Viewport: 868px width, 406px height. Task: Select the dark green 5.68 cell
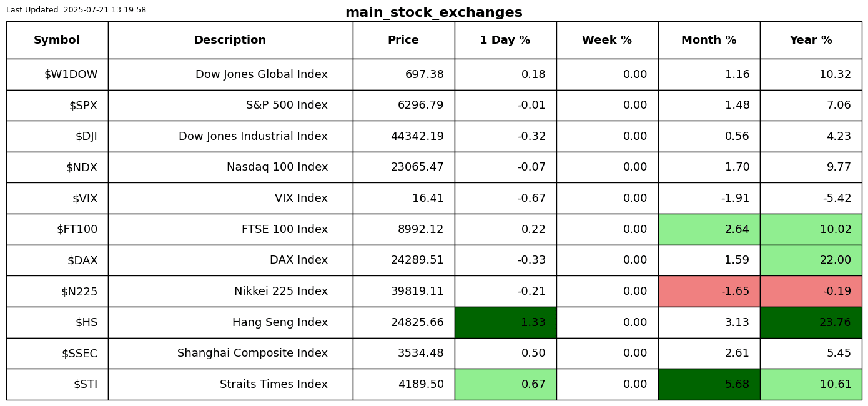pos(709,384)
